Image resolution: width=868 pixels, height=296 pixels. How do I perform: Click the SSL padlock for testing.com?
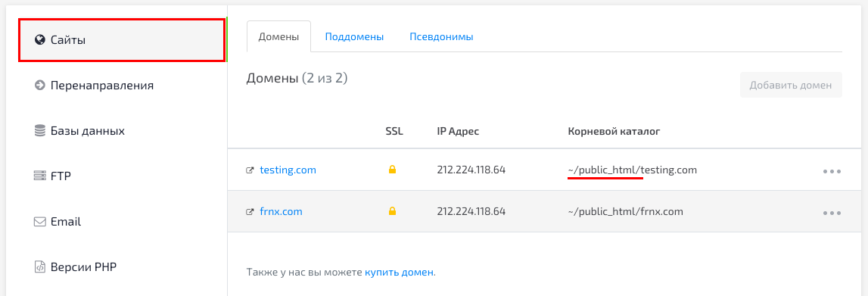click(393, 170)
